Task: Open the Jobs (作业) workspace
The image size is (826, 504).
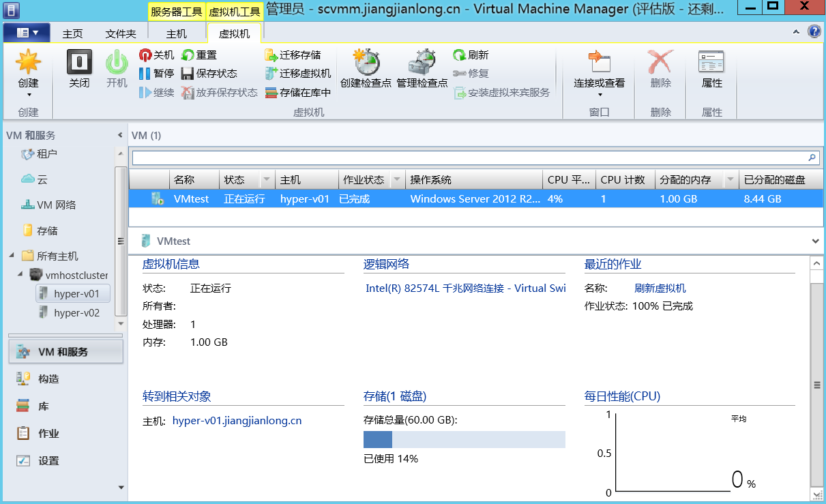Action: [65, 433]
